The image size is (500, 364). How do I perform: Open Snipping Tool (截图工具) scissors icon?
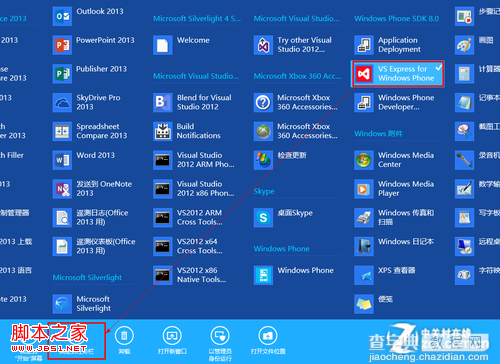[x=464, y=131]
